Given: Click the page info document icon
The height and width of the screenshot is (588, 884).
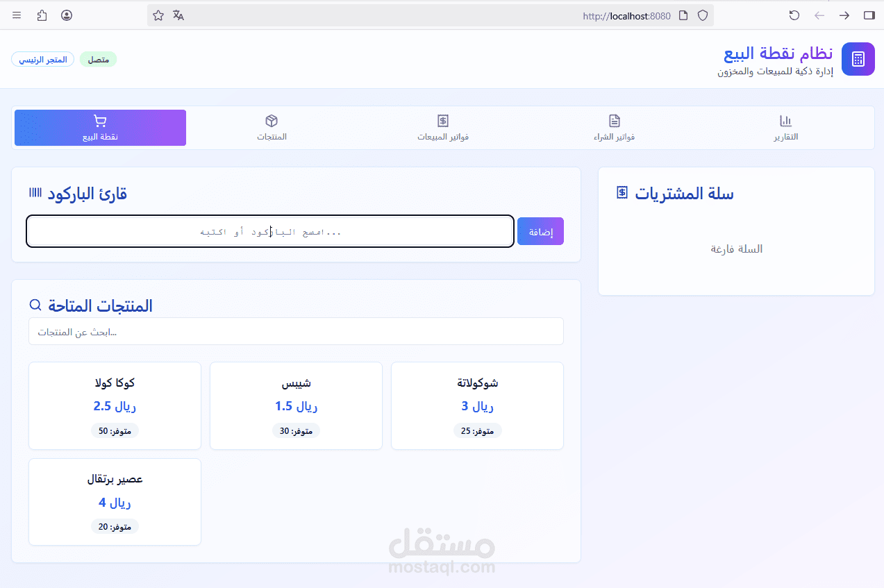Looking at the screenshot, I should [x=683, y=15].
